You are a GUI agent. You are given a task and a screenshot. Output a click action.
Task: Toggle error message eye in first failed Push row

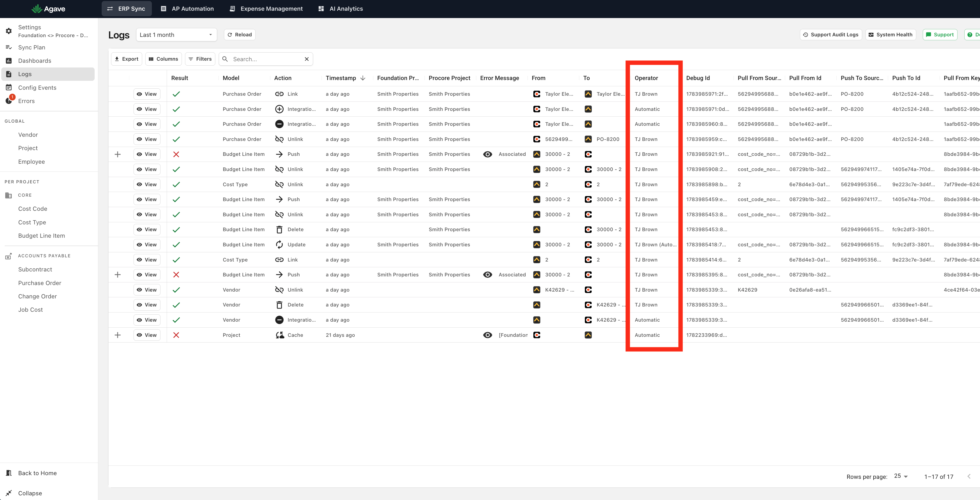tap(488, 154)
